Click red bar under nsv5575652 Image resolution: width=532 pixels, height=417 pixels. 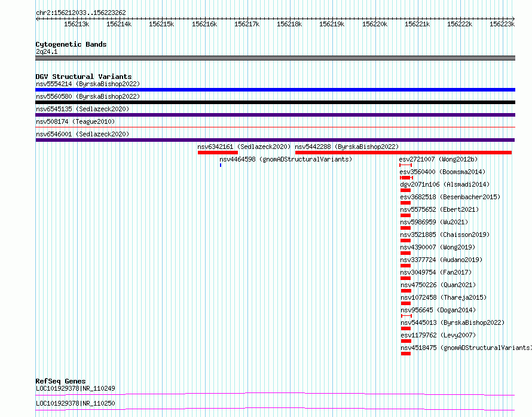click(x=405, y=215)
